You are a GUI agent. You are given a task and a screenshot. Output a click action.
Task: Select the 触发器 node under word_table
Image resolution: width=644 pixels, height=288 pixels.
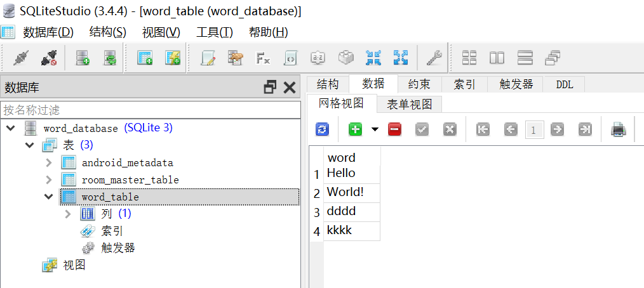click(x=117, y=248)
